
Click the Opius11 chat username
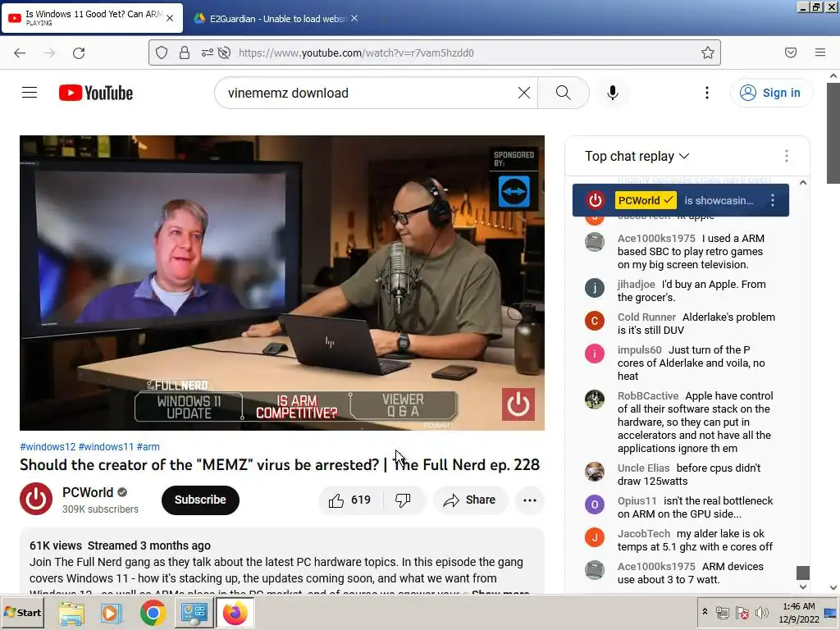tap(637, 501)
